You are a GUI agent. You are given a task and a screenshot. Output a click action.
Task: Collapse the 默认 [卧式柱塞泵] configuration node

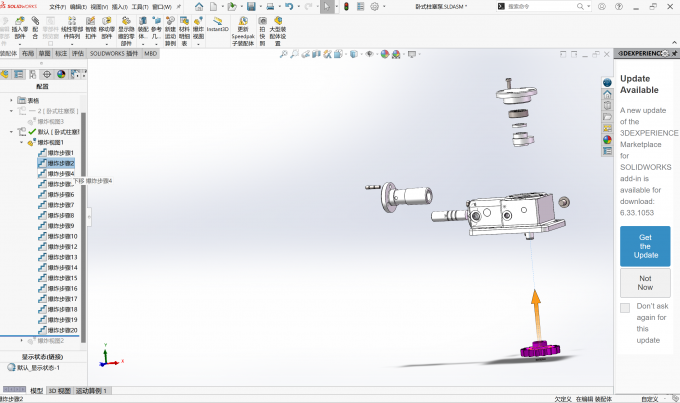[11, 132]
